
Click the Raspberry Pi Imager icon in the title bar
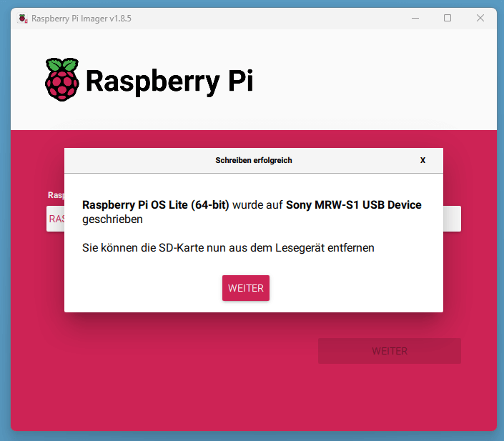pyautogui.click(x=22, y=19)
